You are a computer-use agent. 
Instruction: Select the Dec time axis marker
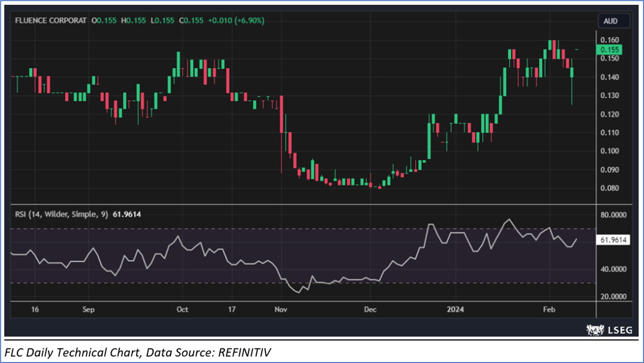(371, 310)
